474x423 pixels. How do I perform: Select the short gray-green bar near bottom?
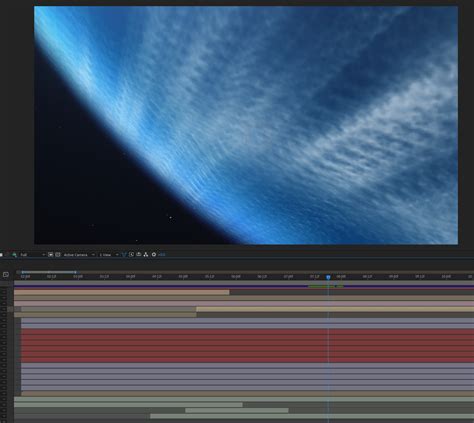pyautogui.click(x=237, y=410)
